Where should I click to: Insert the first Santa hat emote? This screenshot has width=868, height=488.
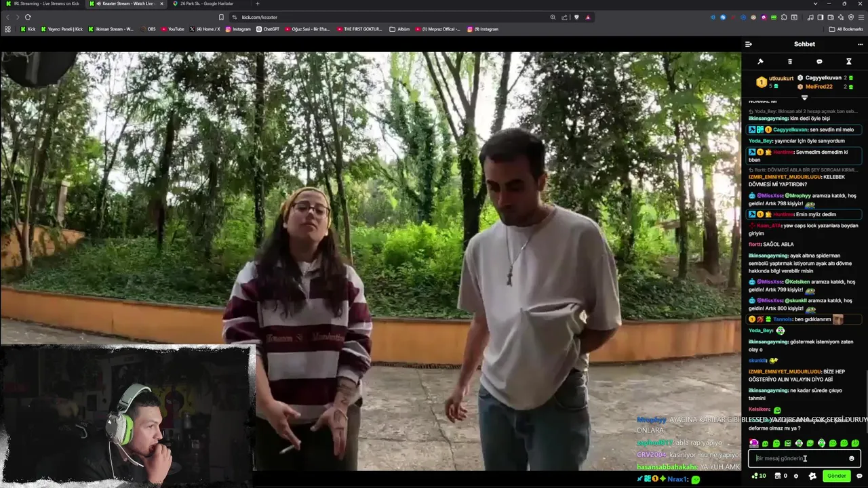754,443
